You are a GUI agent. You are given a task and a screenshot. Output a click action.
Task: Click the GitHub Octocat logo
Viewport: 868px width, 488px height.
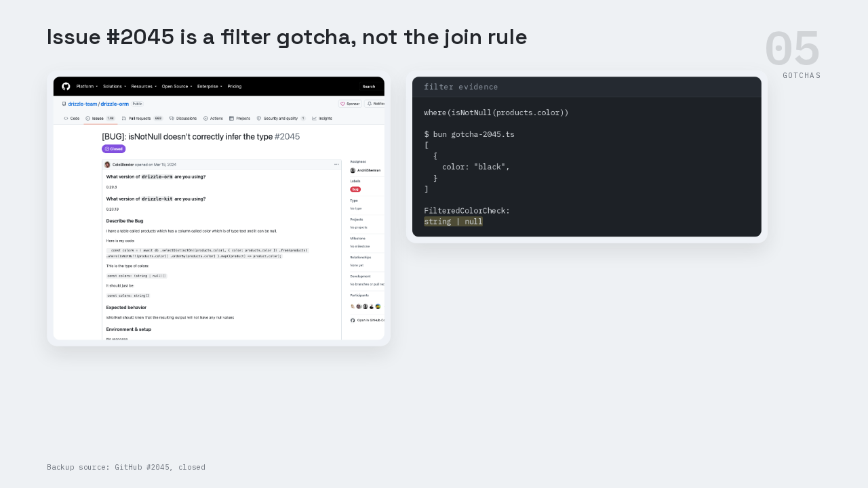pyautogui.click(x=66, y=86)
